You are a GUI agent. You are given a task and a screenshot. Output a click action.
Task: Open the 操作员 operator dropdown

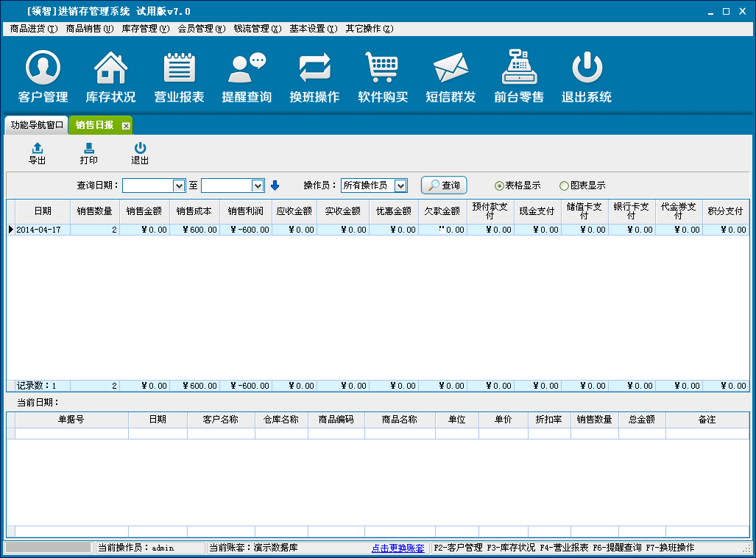point(400,186)
